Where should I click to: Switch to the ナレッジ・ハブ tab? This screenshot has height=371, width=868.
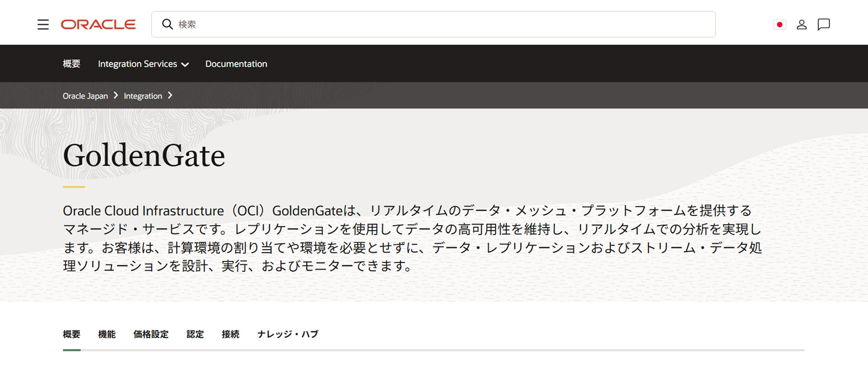288,334
